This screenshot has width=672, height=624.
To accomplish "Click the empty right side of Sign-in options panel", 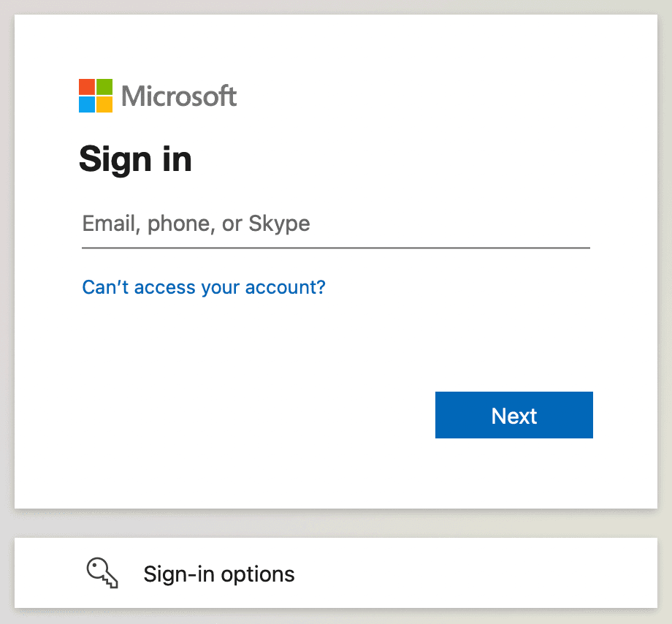I will 511,574.
